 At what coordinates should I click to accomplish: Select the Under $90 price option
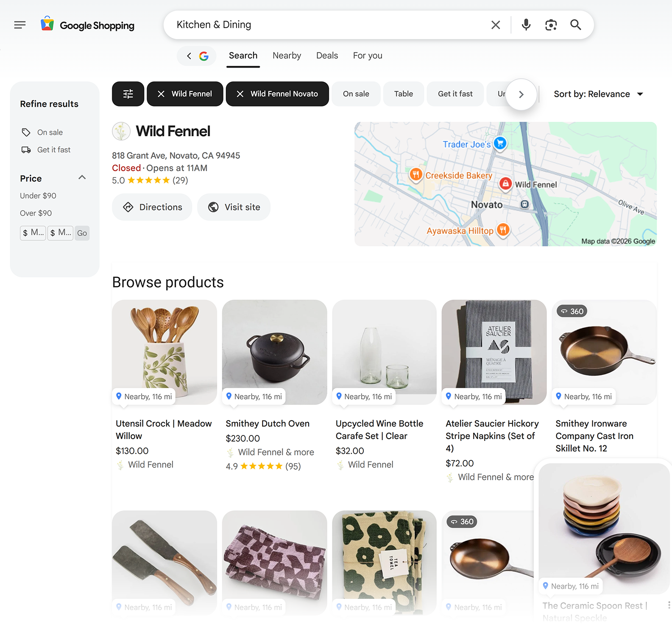pos(38,196)
